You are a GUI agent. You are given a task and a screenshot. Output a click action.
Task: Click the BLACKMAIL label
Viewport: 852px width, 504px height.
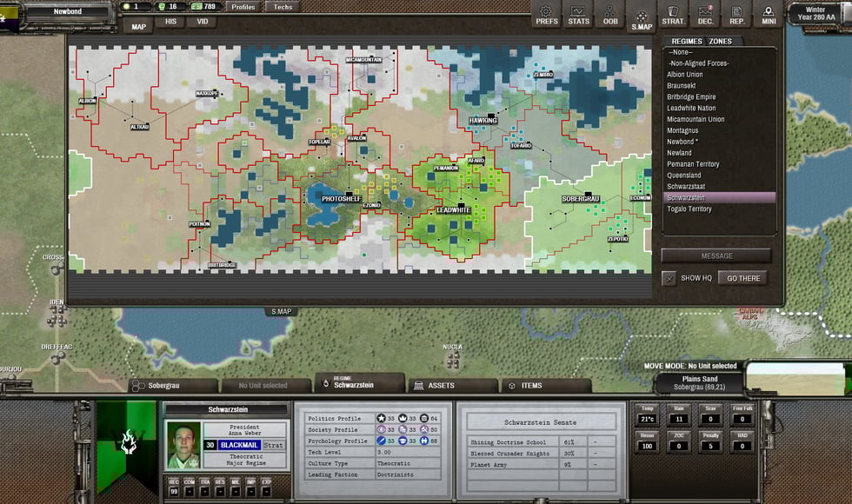[x=239, y=445]
